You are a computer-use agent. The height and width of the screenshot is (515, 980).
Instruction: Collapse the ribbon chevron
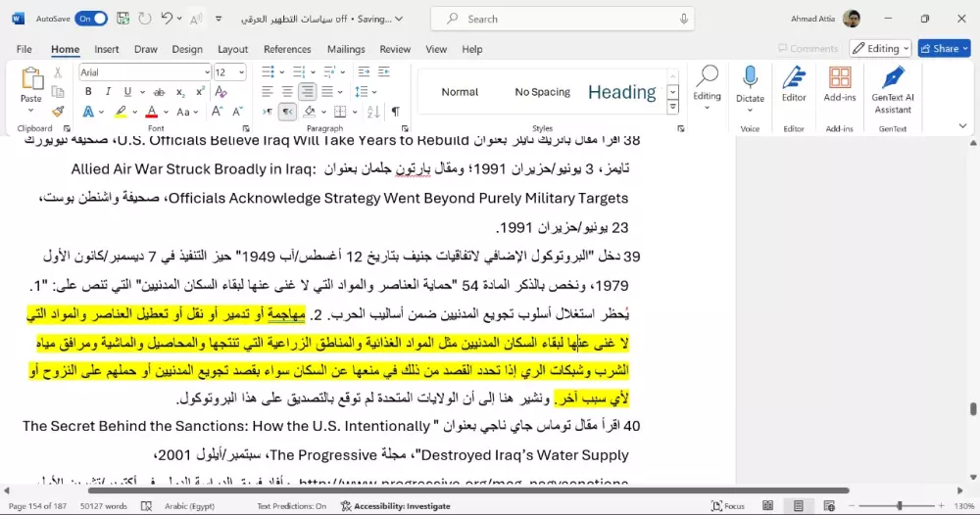click(962, 126)
